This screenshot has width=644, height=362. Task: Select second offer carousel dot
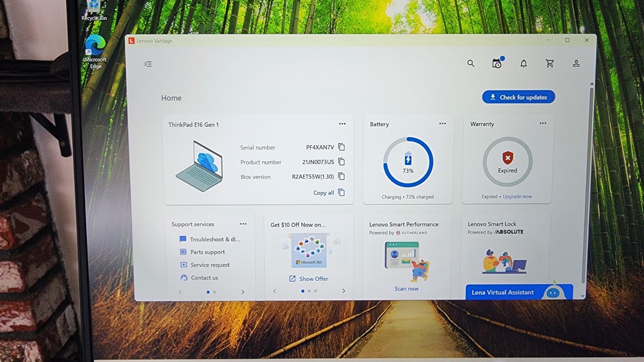click(x=309, y=291)
